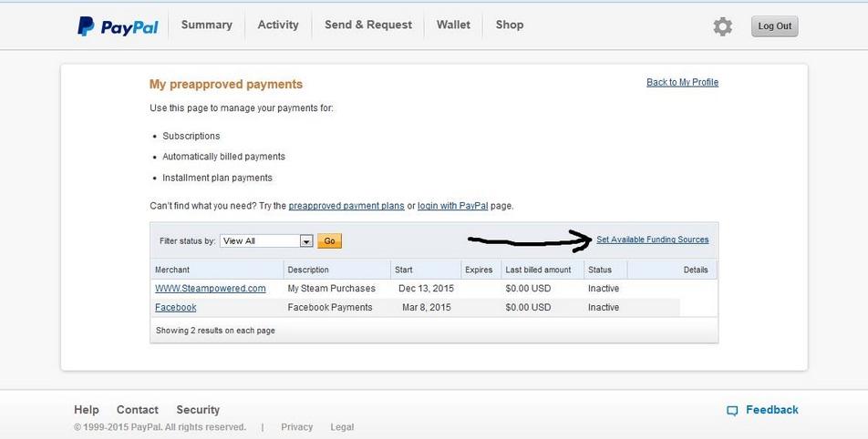This screenshot has width=868, height=439.
Task: Click the Expires column header
Action: pos(479,270)
